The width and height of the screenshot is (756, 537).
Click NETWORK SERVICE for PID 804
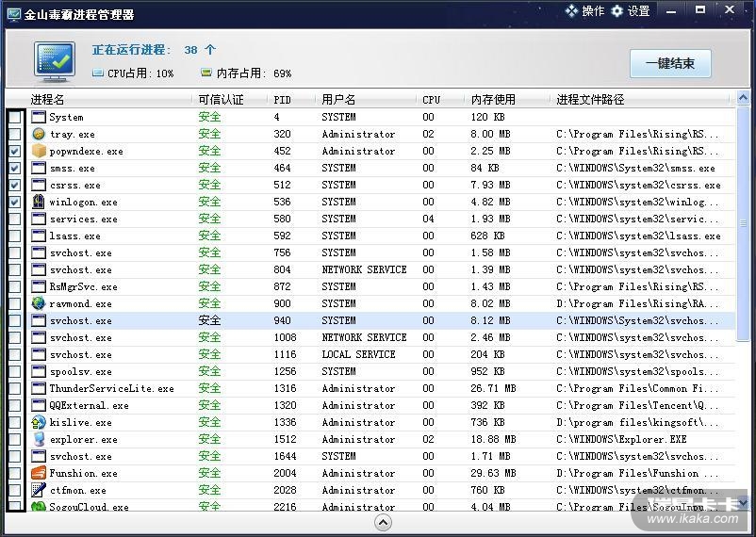[364, 269]
